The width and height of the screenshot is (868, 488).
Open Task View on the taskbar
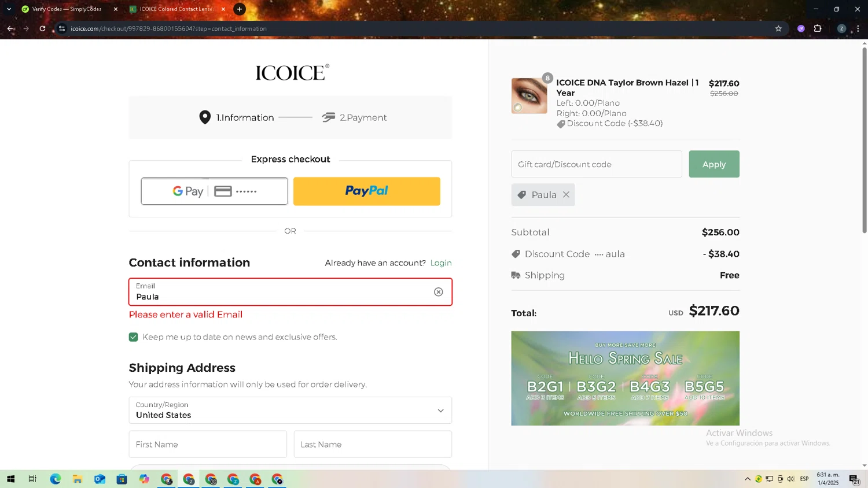click(32, 479)
